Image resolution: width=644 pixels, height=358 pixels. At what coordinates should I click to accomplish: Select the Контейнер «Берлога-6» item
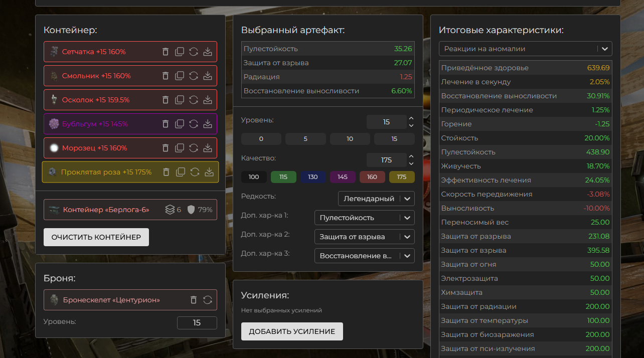click(106, 210)
